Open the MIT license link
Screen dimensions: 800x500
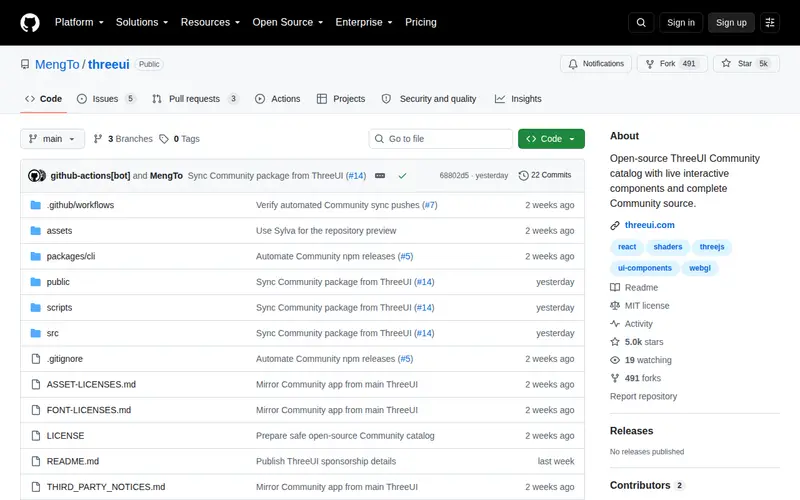(x=640, y=306)
